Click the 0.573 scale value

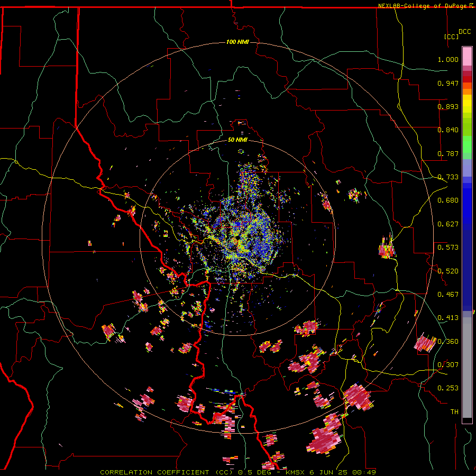click(448, 248)
